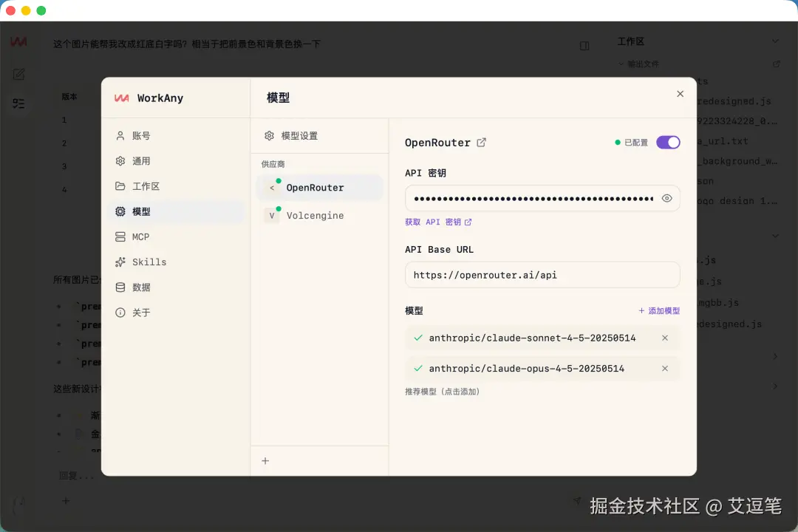Viewport: 798px width, 532px height.
Task: Open the MCP settings page
Action: [176, 236]
